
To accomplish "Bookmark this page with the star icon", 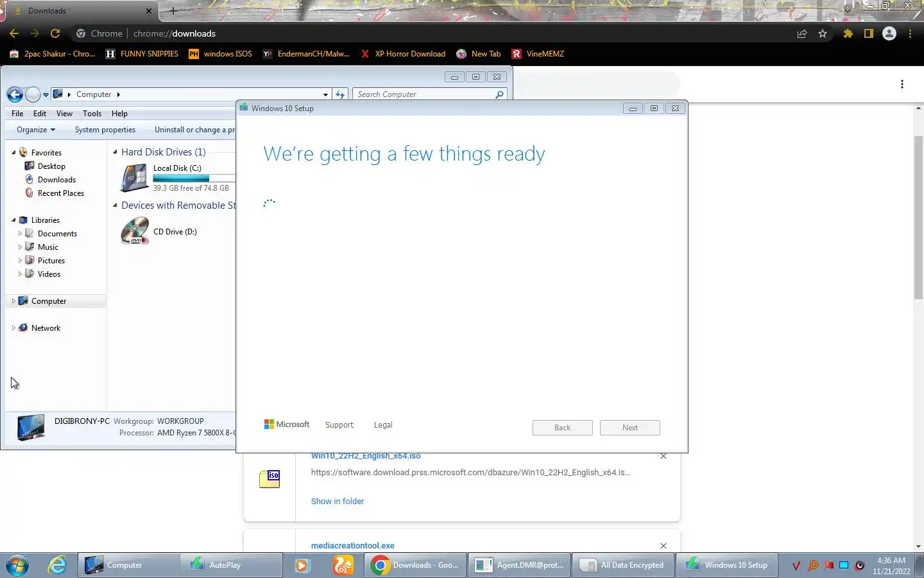I will pyautogui.click(x=823, y=33).
